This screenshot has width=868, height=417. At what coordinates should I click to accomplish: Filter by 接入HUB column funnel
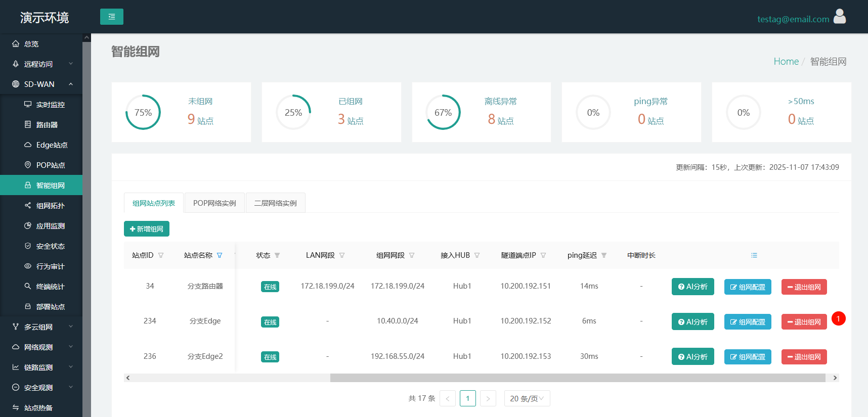coord(477,255)
